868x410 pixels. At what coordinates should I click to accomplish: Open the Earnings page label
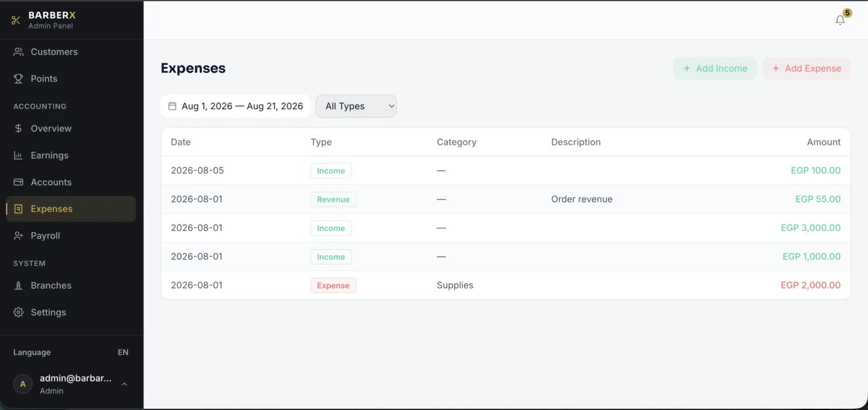[49, 155]
